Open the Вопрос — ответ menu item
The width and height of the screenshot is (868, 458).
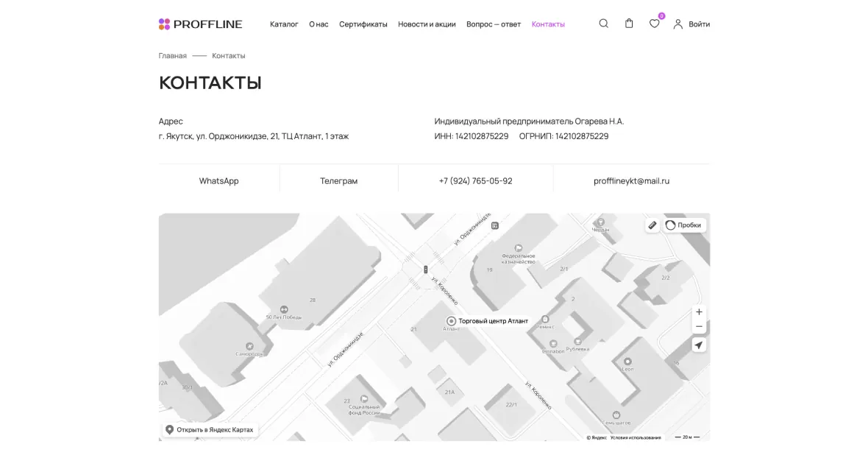[x=494, y=24]
